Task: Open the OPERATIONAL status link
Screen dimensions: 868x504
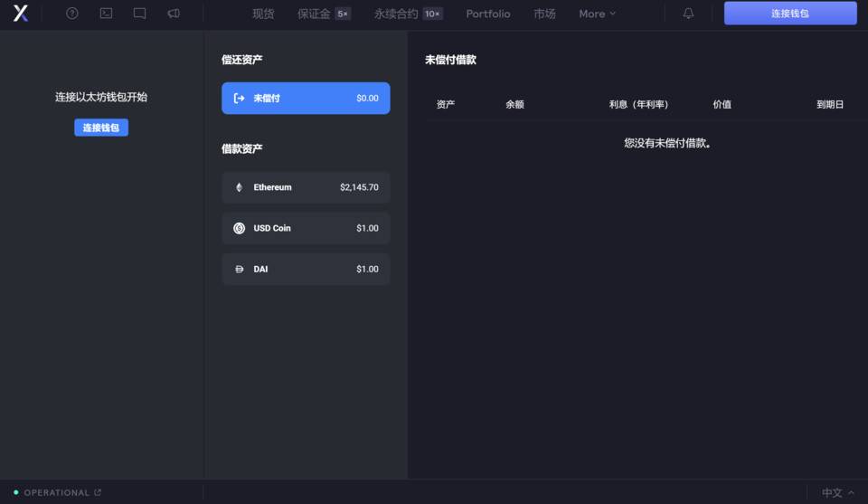Action: [58, 493]
